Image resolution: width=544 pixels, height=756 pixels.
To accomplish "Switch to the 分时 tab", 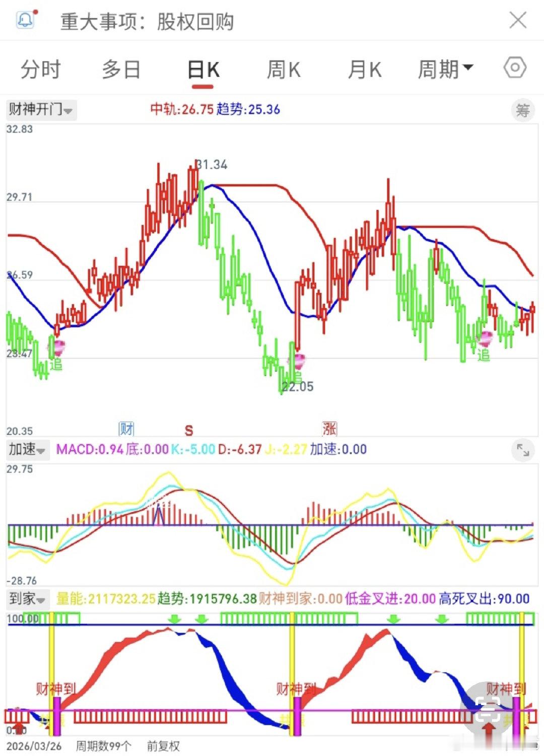I will click(x=40, y=69).
